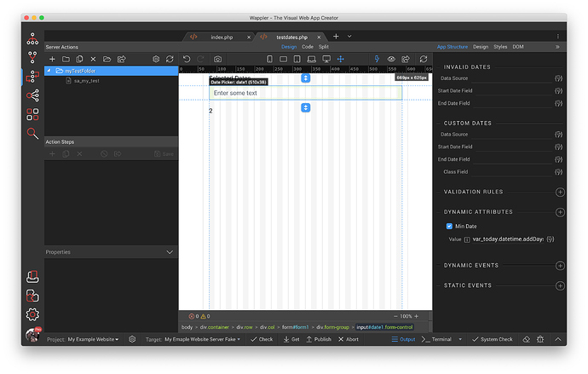The width and height of the screenshot is (588, 374).
Task: Open the Output panel
Action: [x=403, y=339]
